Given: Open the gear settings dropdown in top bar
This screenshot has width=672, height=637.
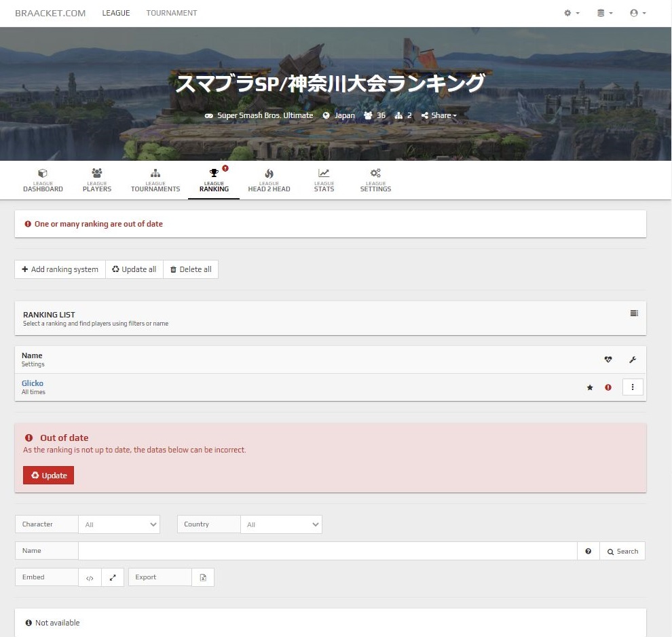Looking at the screenshot, I should [x=572, y=14].
